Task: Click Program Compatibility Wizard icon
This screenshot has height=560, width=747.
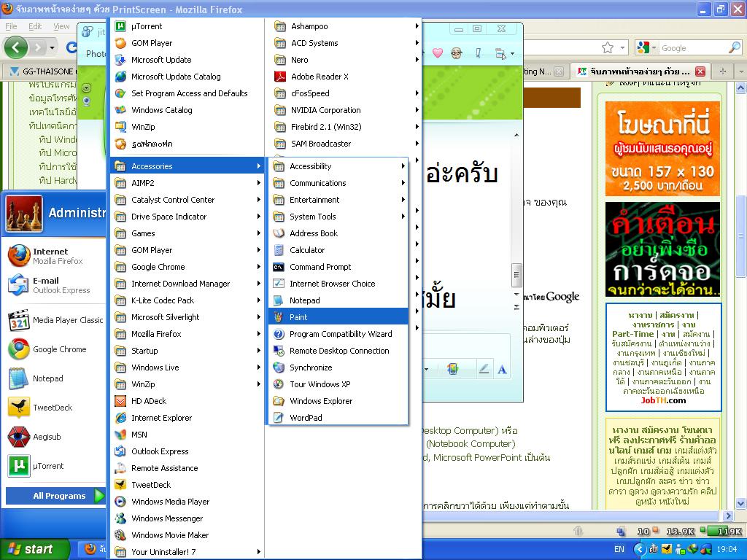Action: [x=279, y=334]
